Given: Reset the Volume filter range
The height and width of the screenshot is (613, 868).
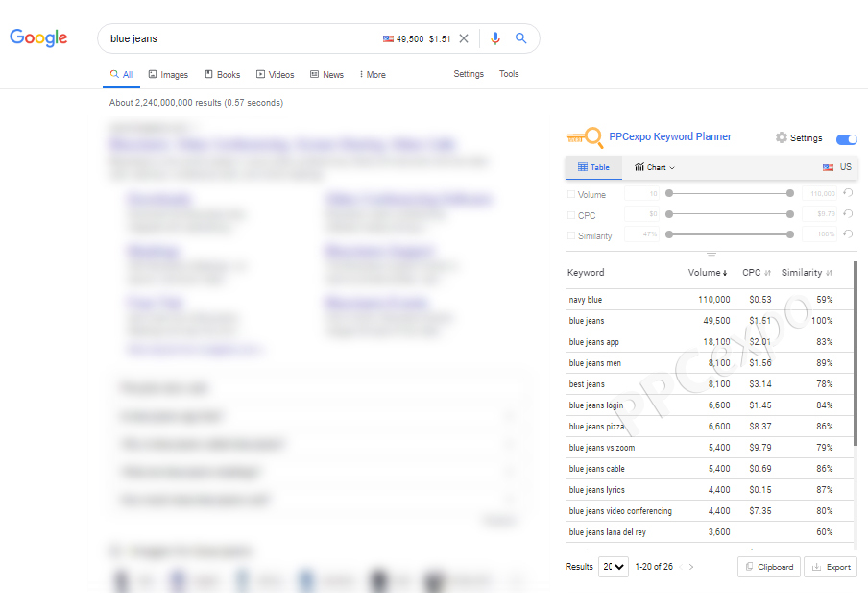Looking at the screenshot, I should [848, 193].
